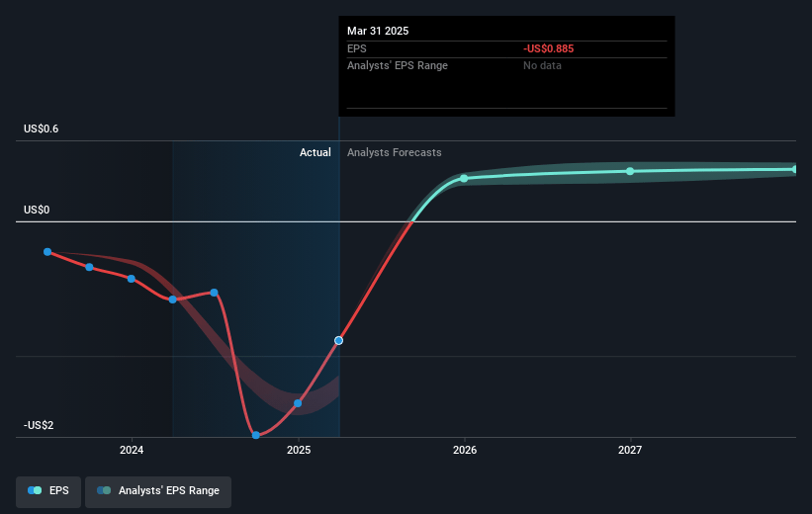Click the US$0.6 y-axis label
The width and height of the screenshot is (812, 514).
tap(45, 129)
